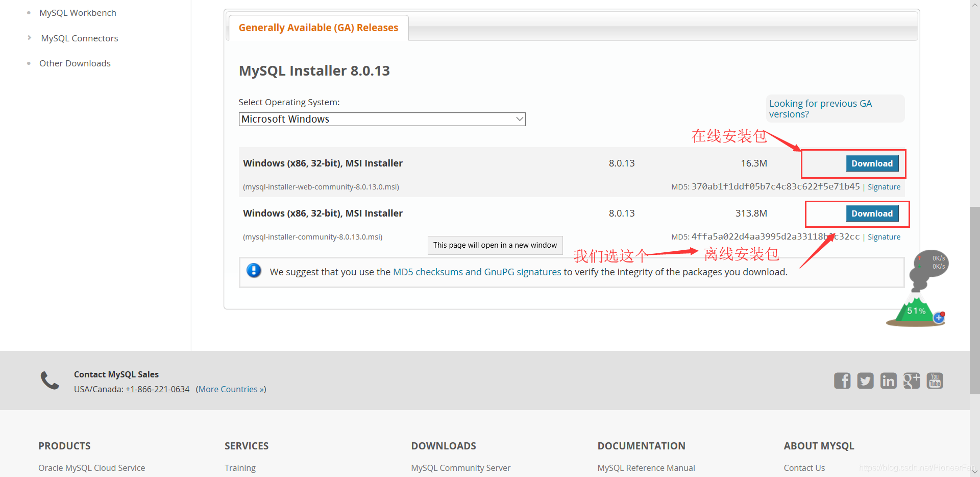This screenshot has width=980, height=477.
Task: Open the Twitter social icon
Action: [865, 380]
